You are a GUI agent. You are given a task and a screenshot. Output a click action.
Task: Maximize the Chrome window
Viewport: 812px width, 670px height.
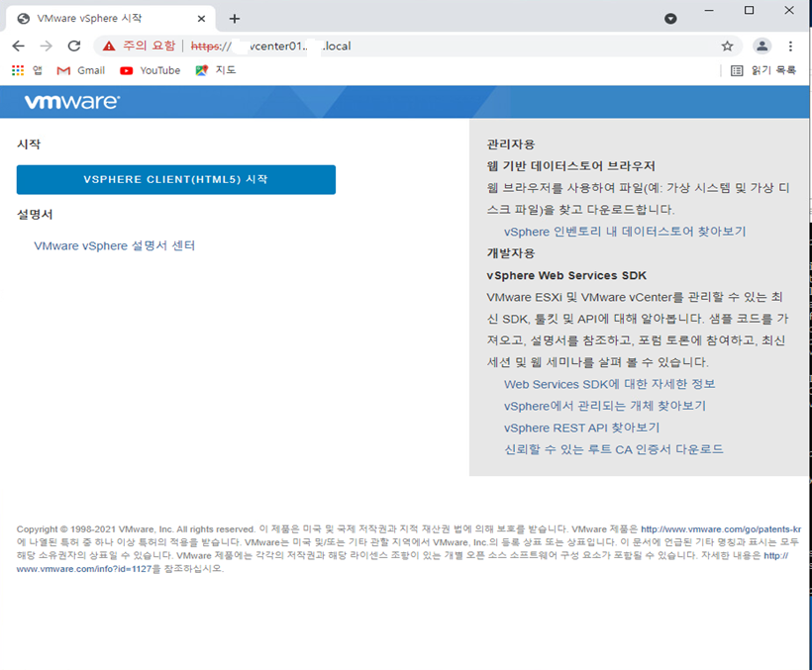[749, 10]
